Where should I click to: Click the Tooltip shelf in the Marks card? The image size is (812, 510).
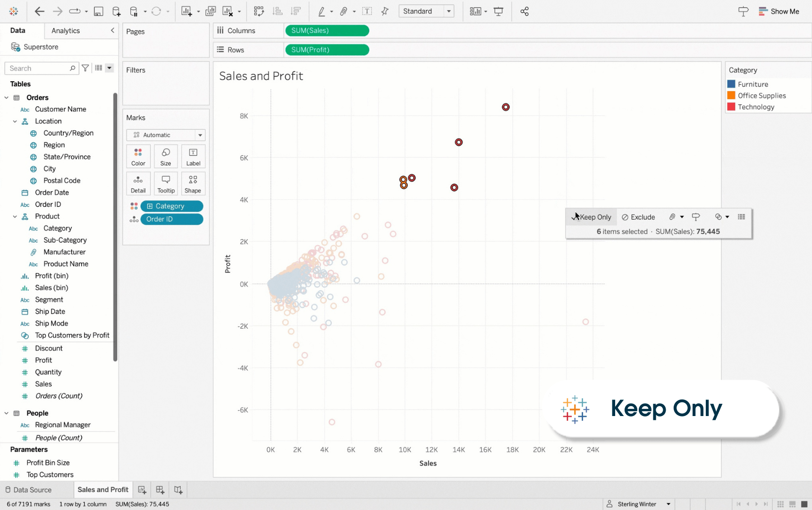(x=166, y=184)
